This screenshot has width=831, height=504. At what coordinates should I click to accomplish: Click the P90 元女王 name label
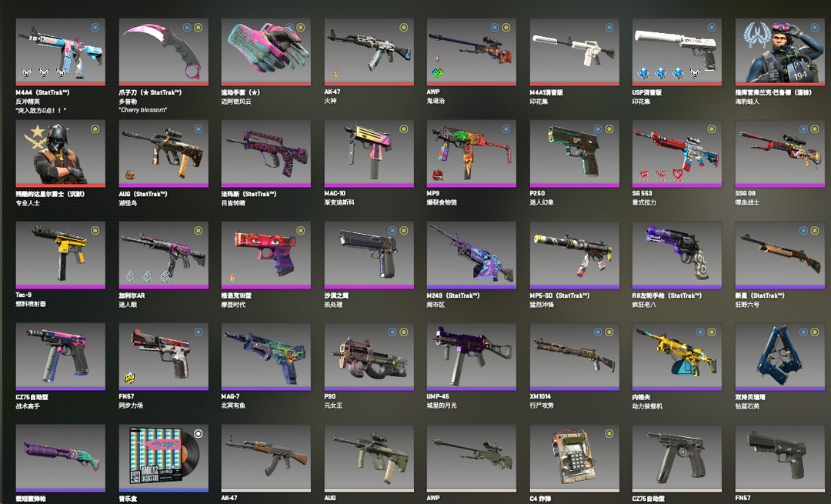pos(333,401)
